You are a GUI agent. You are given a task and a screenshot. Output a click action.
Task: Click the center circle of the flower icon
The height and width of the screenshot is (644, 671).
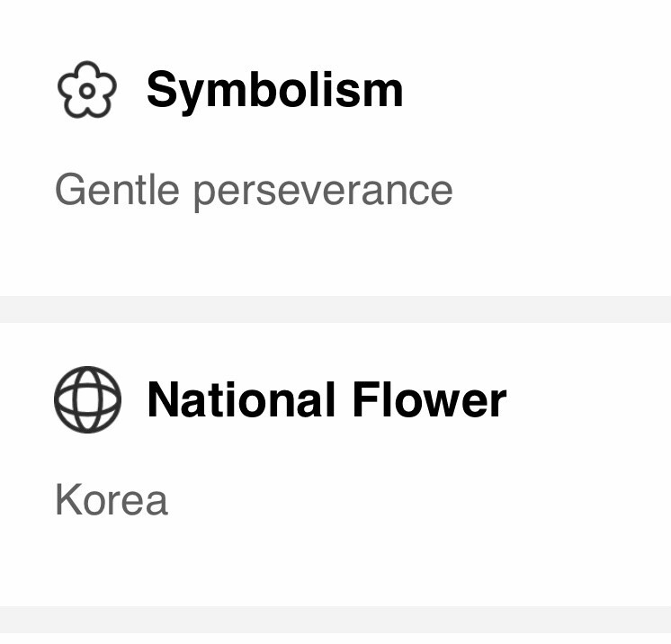(87, 91)
